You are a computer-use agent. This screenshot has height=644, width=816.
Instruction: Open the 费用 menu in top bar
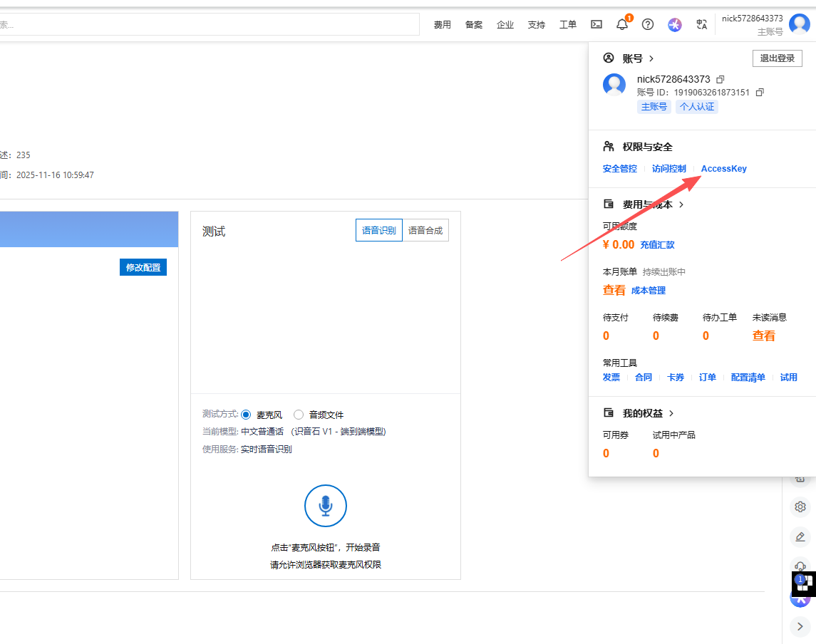[443, 24]
